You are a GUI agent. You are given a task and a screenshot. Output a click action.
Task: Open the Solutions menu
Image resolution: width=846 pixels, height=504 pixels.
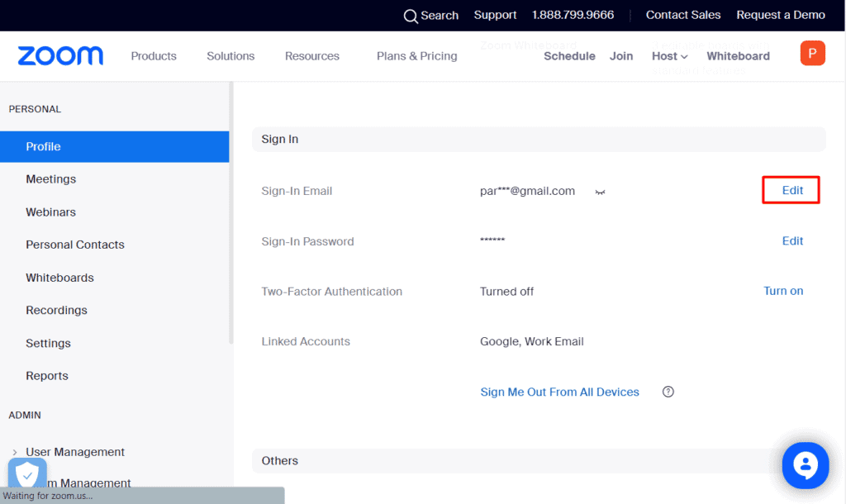[231, 55]
